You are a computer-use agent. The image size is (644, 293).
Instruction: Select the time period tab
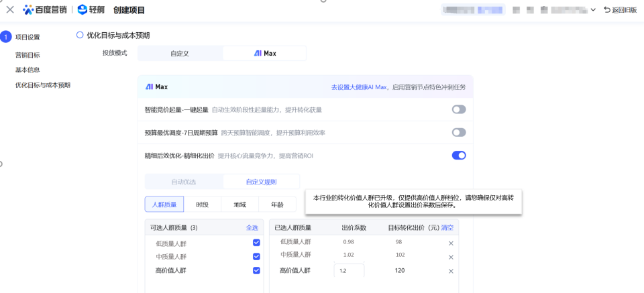tap(202, 204)
